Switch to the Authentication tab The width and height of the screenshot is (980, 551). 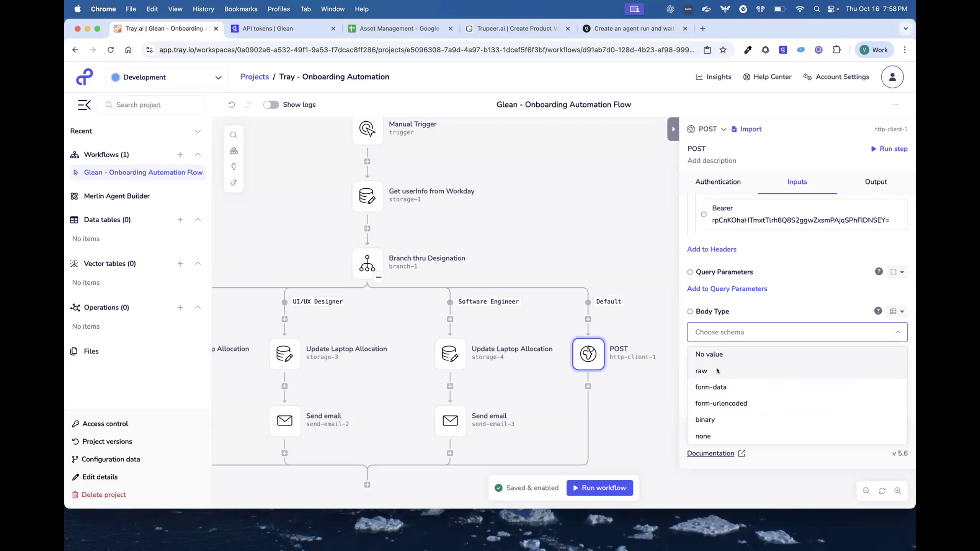click(717, 182)
